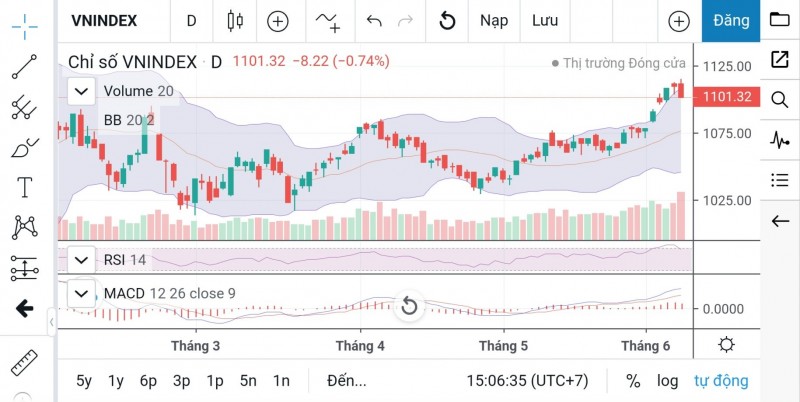Toggle the auto scale "tự động" option
This screenshot has width=800, height=402.
pos(722,380)
